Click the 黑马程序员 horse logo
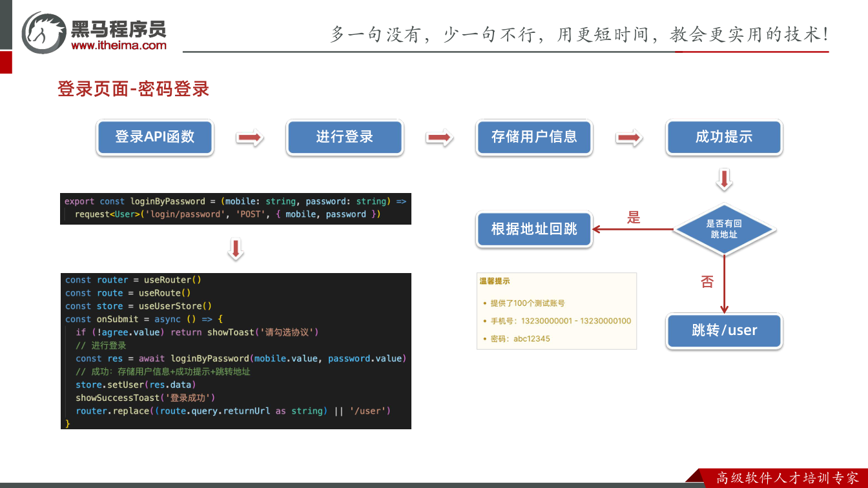This screenshot has width=868, height=488. 43,32
